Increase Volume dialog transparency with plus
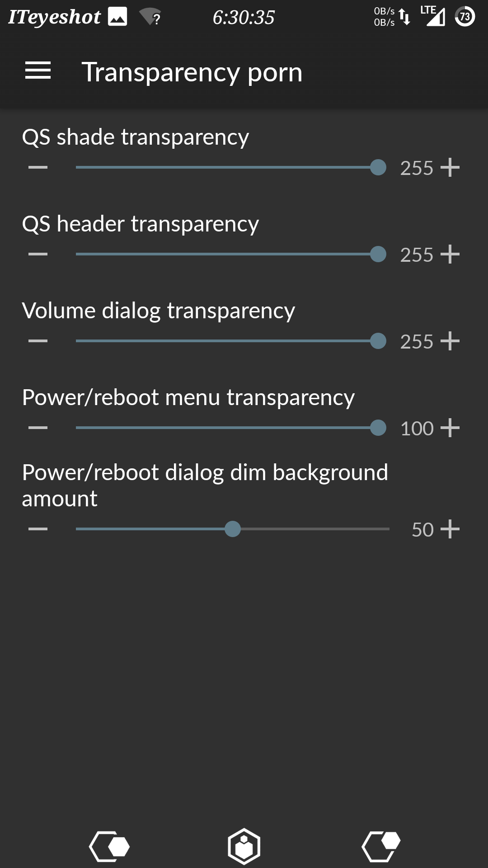This screenshot has width=488, height=868. click(x=450, y=341)
